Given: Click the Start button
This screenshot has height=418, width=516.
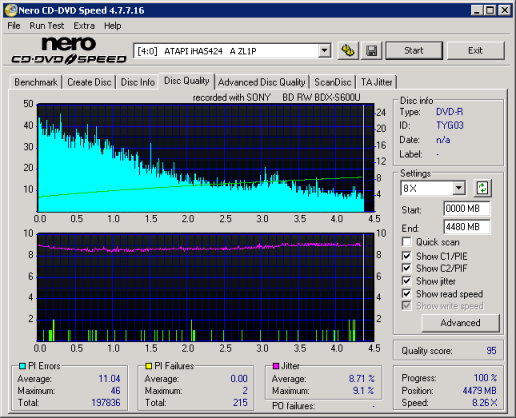Looking at the screenshot, I should coord(414,51).
